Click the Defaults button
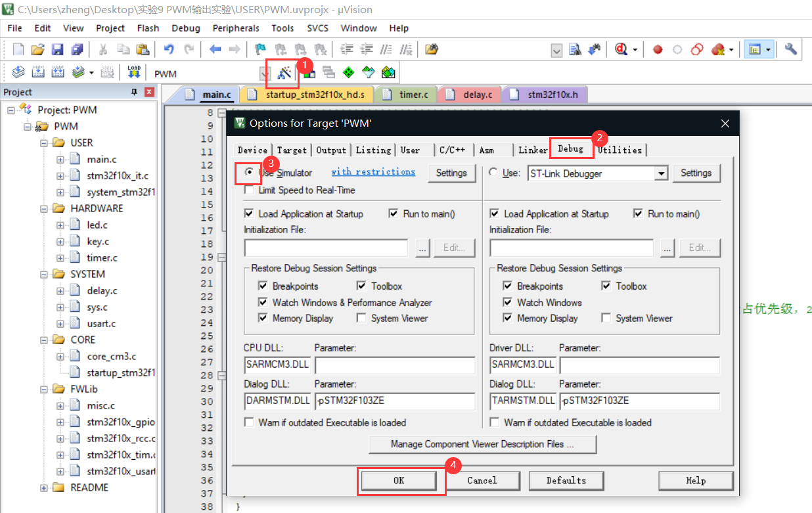 point(566,480)
